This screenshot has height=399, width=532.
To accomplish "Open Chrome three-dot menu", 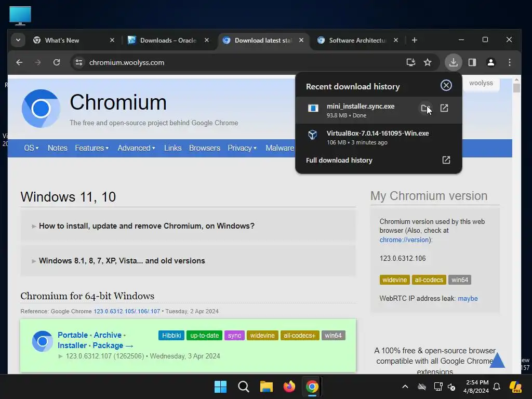I will (x=509, y=62).
